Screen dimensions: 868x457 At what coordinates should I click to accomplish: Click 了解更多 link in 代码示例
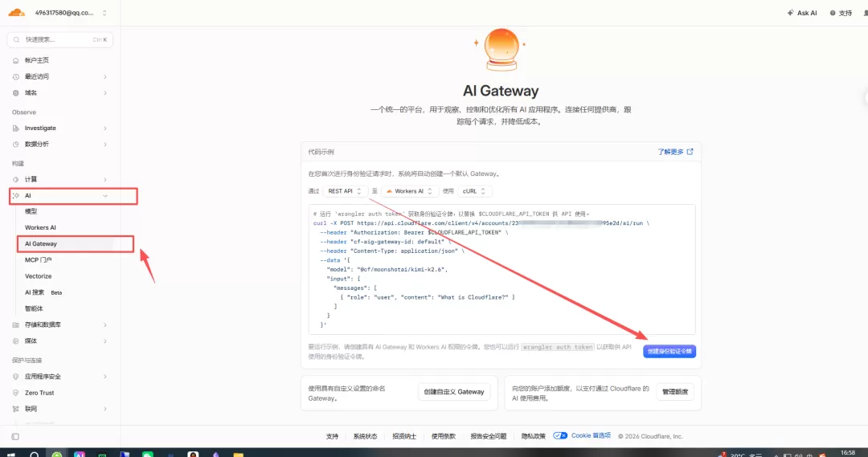click(675, 152)
